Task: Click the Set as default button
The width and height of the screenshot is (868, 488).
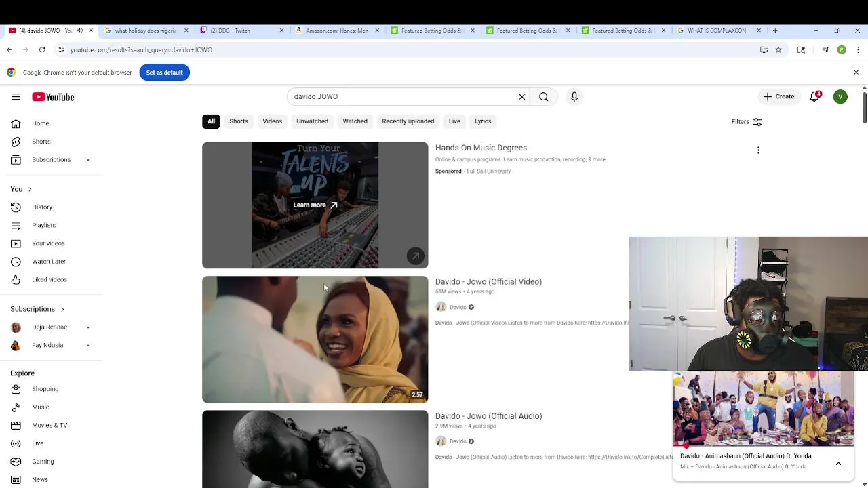Action: 165,73
